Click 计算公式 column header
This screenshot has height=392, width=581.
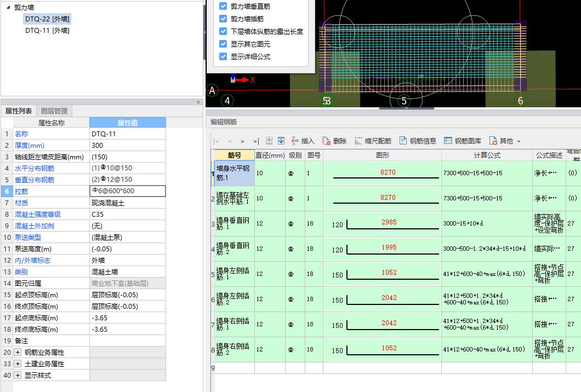click(487, 155)
